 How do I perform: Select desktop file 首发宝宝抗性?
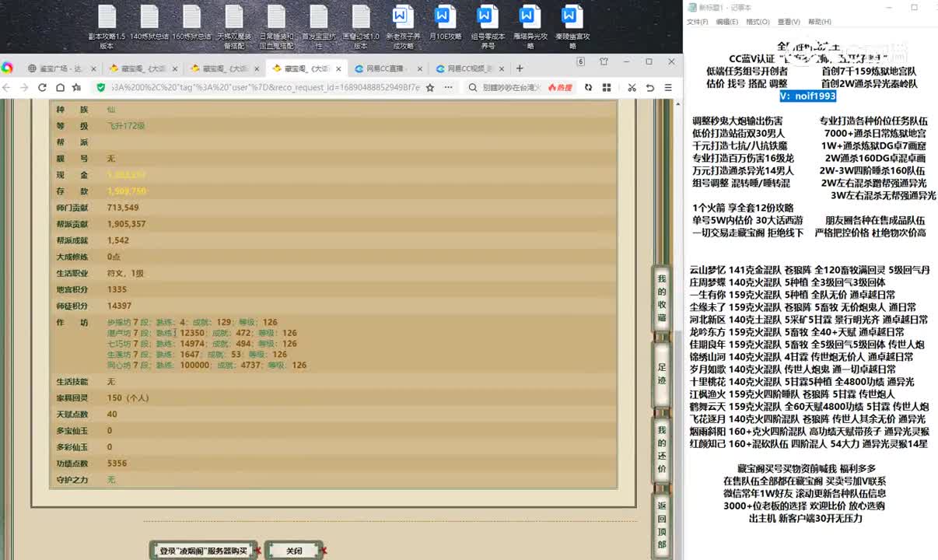[x=318, y=28]
